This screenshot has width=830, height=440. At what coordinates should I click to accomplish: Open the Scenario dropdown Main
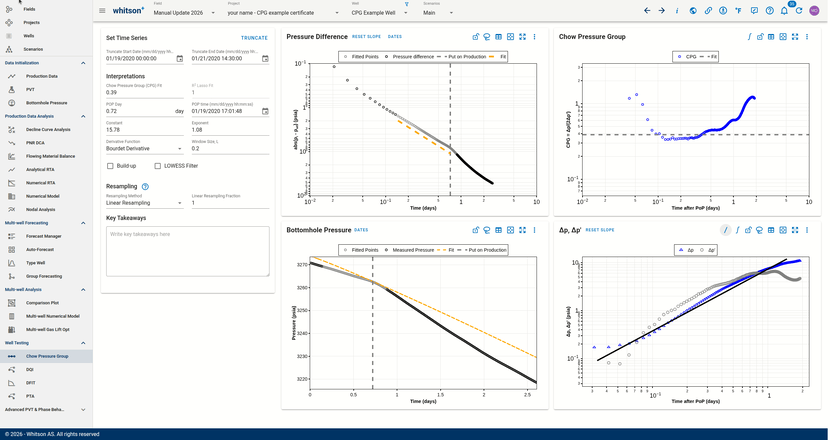438,13
